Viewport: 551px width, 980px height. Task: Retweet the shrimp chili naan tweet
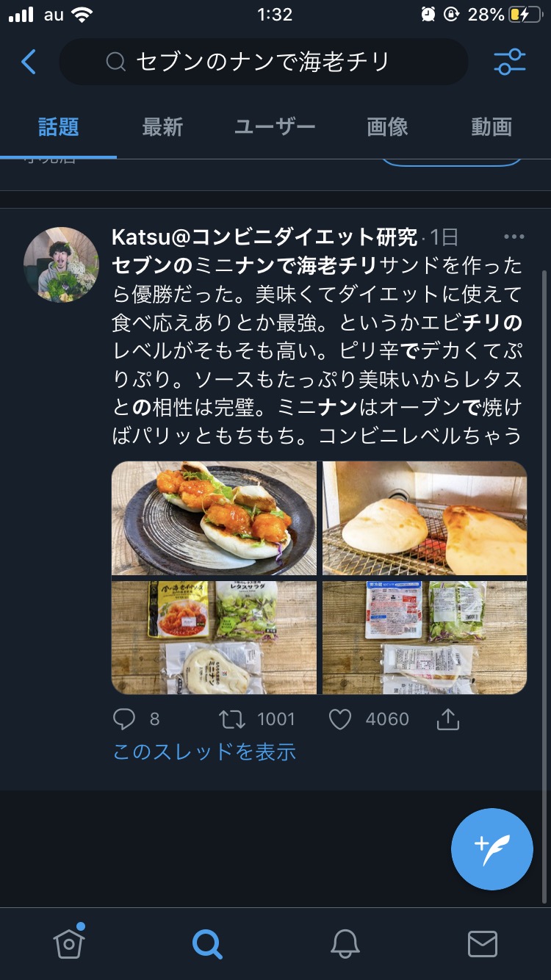(232, 719)
